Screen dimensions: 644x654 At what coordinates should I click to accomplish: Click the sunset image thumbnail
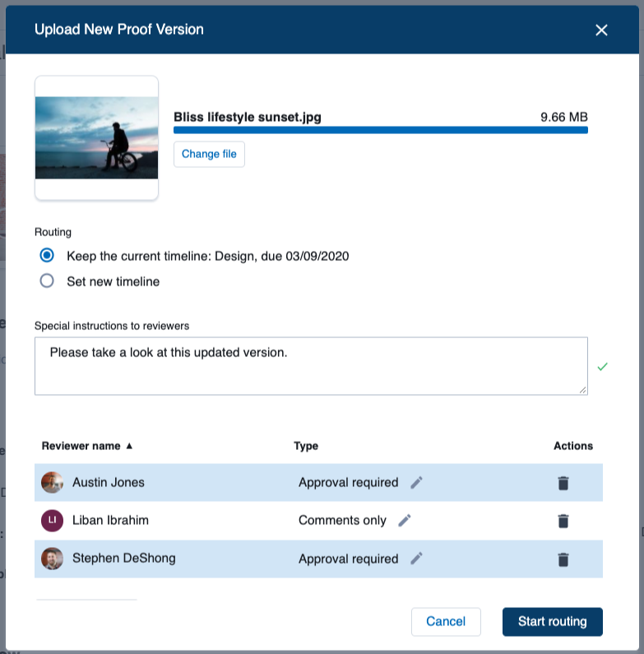pos(96,137)
